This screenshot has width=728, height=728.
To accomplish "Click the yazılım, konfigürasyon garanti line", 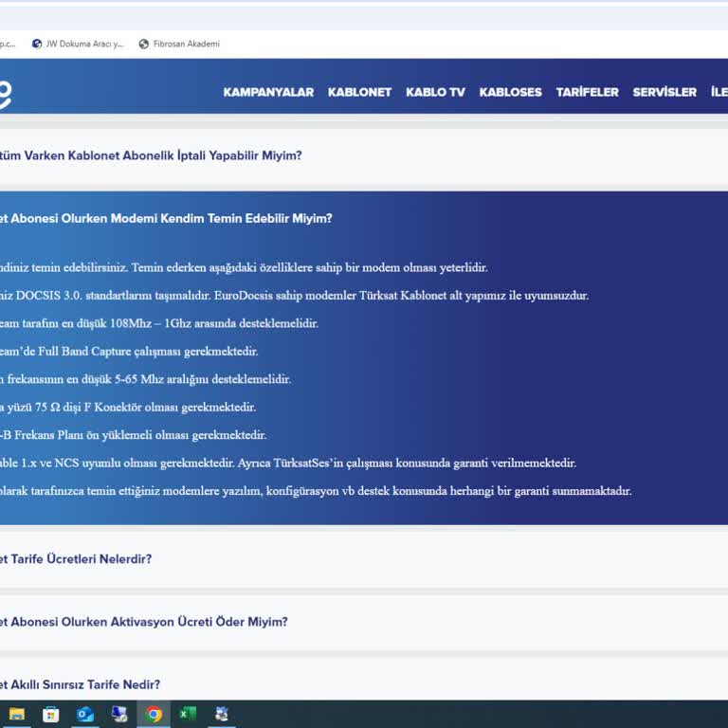I will (316, 491).
